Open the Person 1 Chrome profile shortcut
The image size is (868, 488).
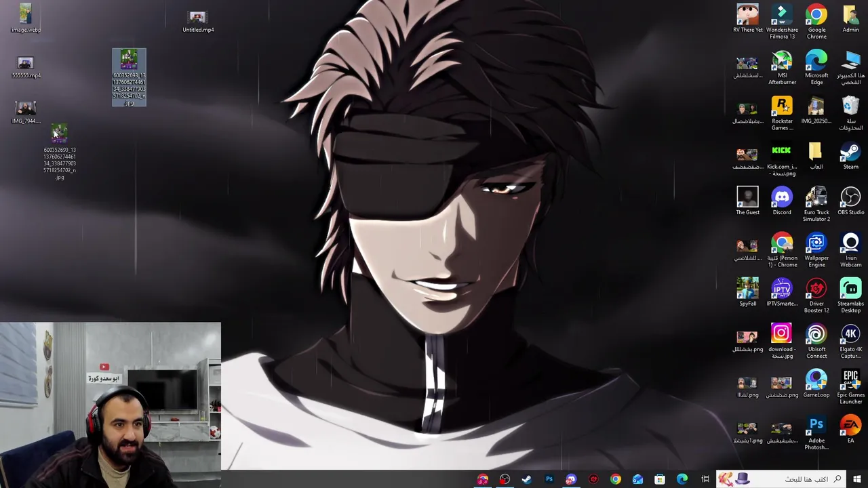(x=782, y=250)
